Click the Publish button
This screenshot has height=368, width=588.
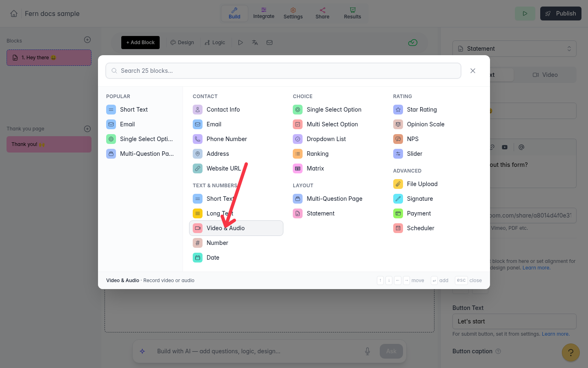[x=561, y=13]
